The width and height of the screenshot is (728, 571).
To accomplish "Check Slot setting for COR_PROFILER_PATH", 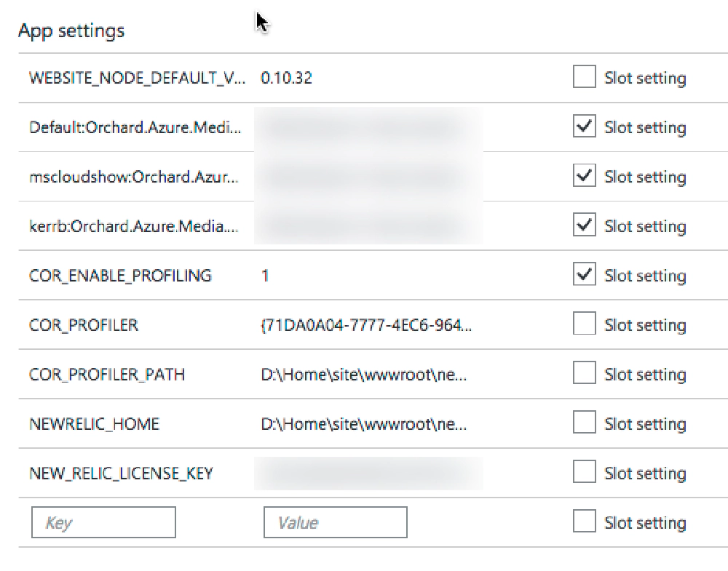I will tap(585, 374).
